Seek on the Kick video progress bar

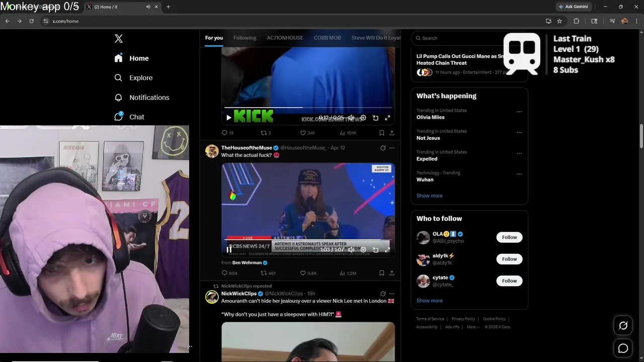click(308, 107)
